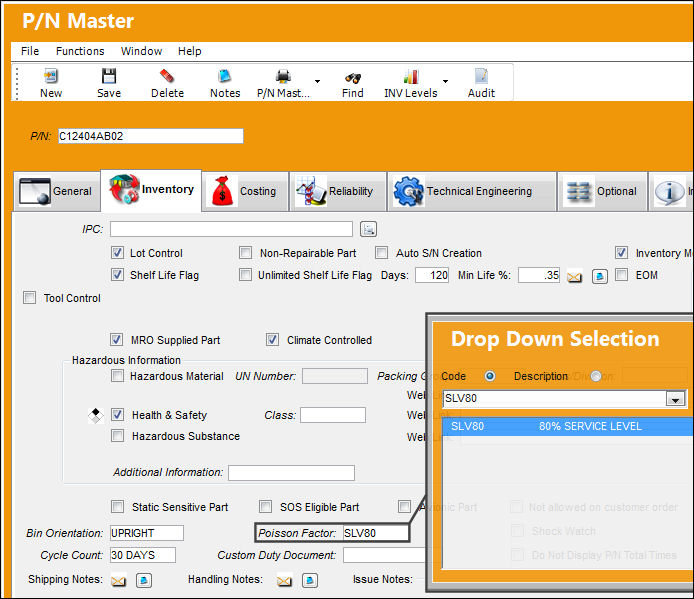
Task: Open the Help menu
Action: [189, 51]
